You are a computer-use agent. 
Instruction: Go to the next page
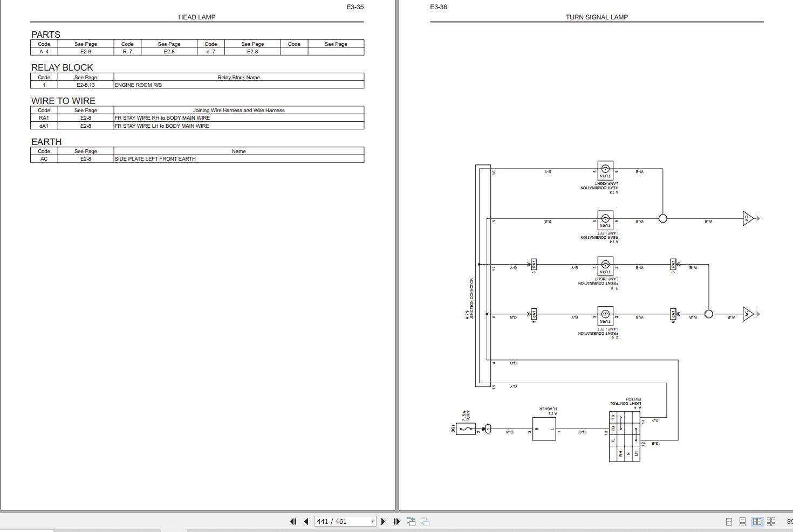click(383, 521)
